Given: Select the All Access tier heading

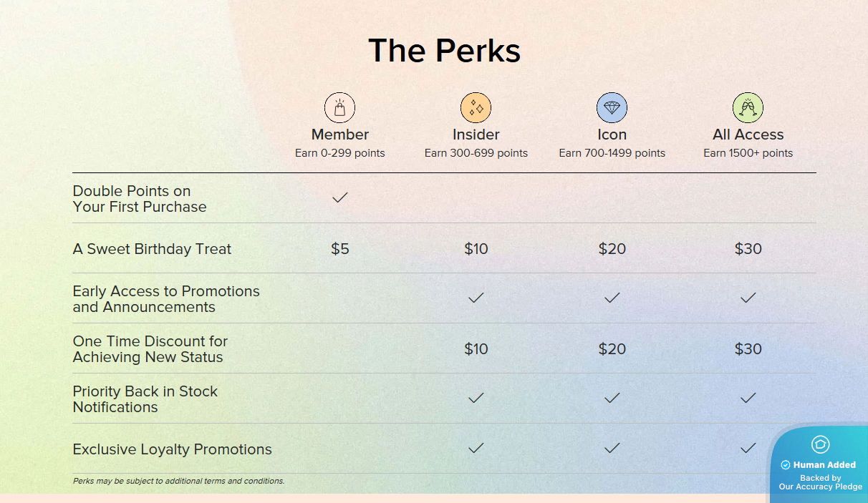Looking at the screenshot, I should [x=748, y=135].
